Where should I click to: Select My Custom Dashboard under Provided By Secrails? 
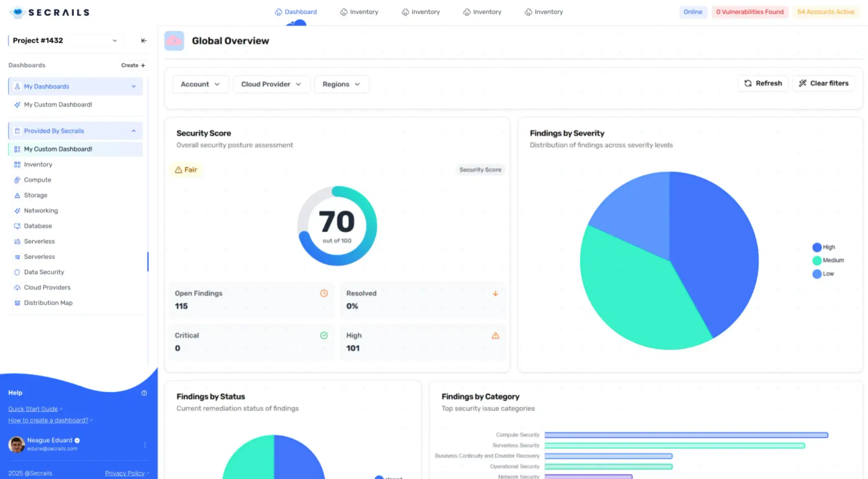[x=75, y=149]
